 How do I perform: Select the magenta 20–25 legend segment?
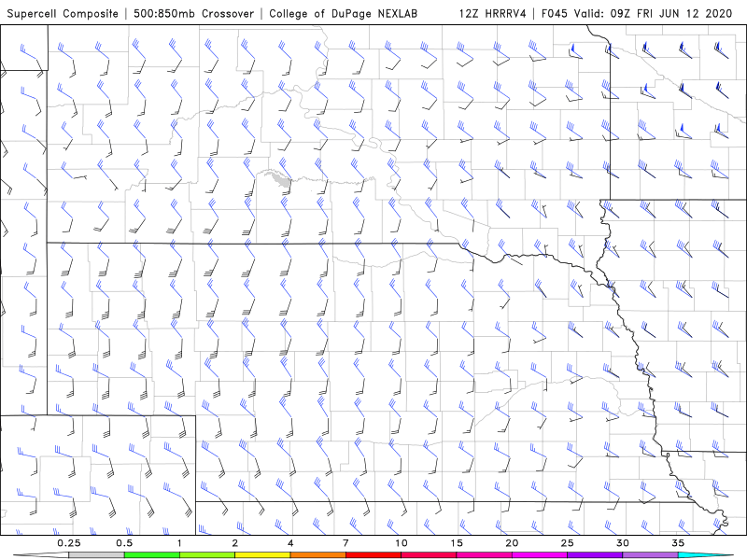540,555
